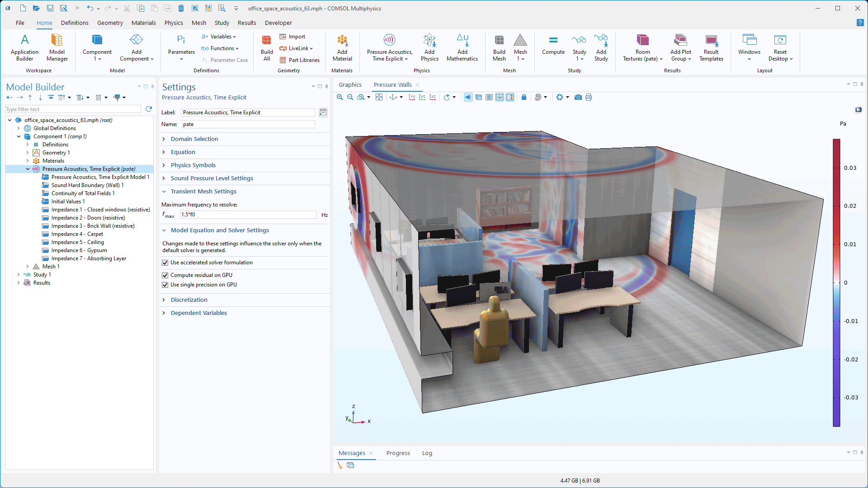Screen dimensions: 868x488
Task: Switch to the Graphics tab
Action: pos(350,84)
